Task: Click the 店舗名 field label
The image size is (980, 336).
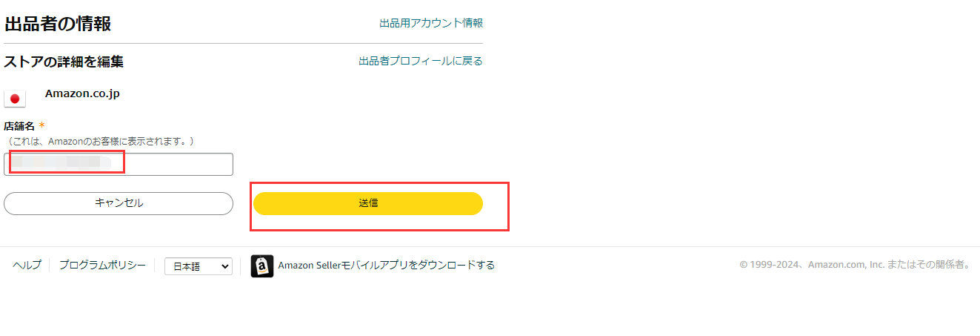Action: (x=19, y=126)
